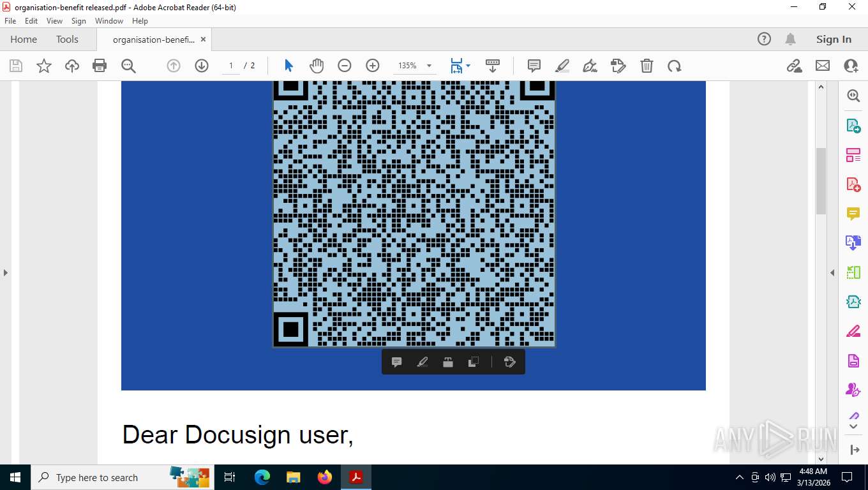Click the Windows Start button
Viewport: 868px width, 490px height.
pyautogui.click(x=15, y=477)
